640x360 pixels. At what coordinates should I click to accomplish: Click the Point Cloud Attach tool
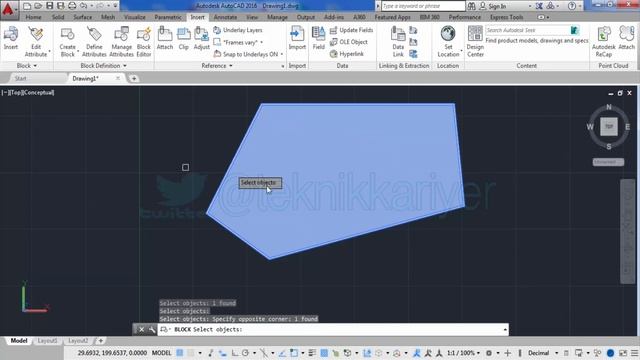[627, 38]
